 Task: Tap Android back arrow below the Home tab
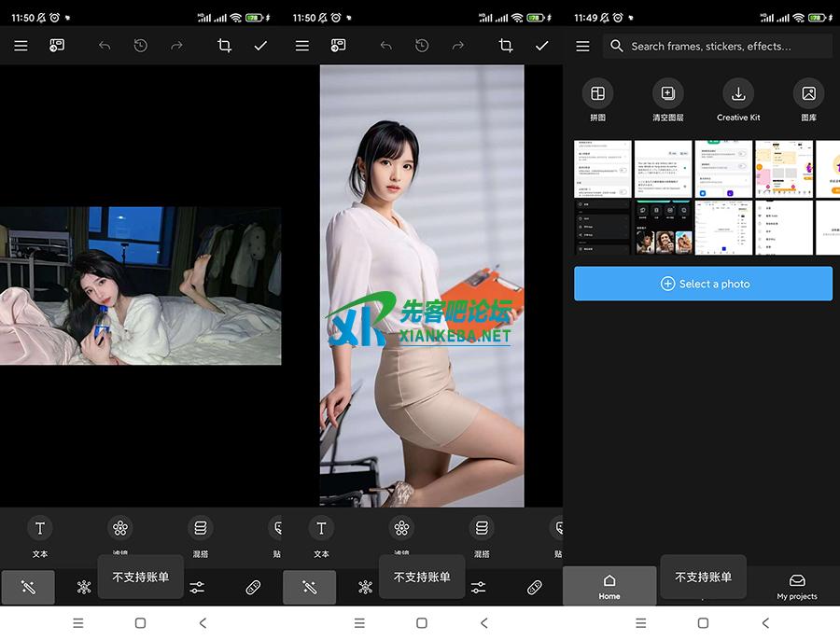click(x=765, y=622)
